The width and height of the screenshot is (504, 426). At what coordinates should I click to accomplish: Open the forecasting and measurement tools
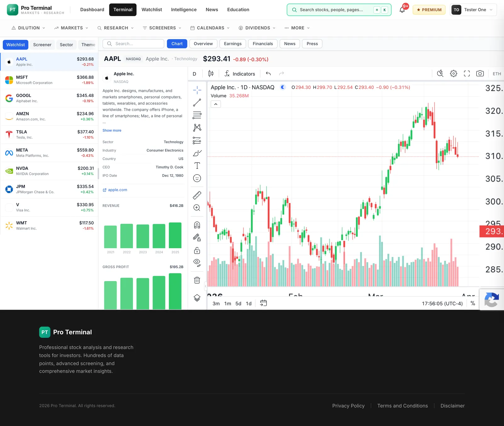197,141
